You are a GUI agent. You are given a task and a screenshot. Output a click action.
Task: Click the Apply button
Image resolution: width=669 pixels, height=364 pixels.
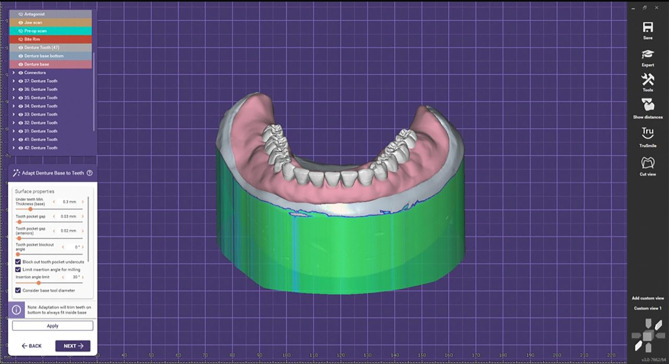tap(52, 326)
